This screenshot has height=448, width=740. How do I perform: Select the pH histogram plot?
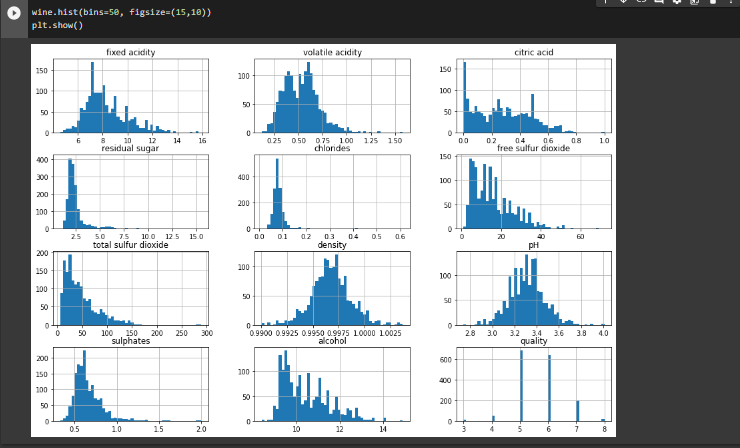534,288
